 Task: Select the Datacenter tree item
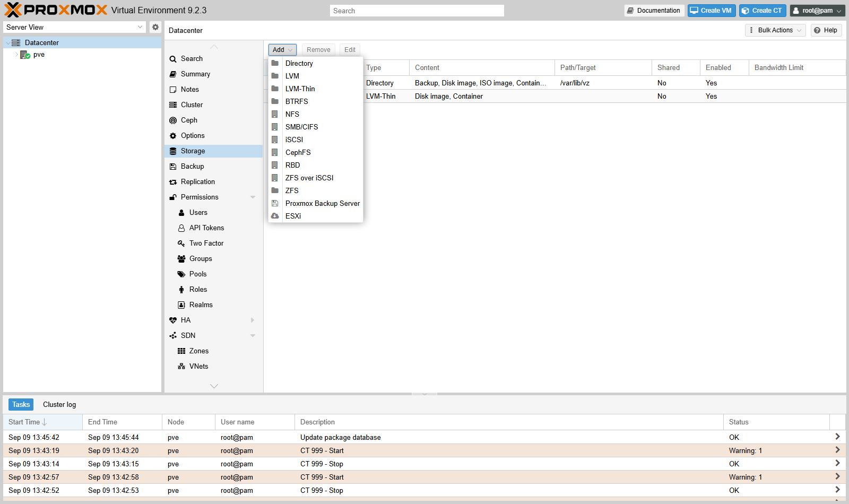(x=82, y=42)
